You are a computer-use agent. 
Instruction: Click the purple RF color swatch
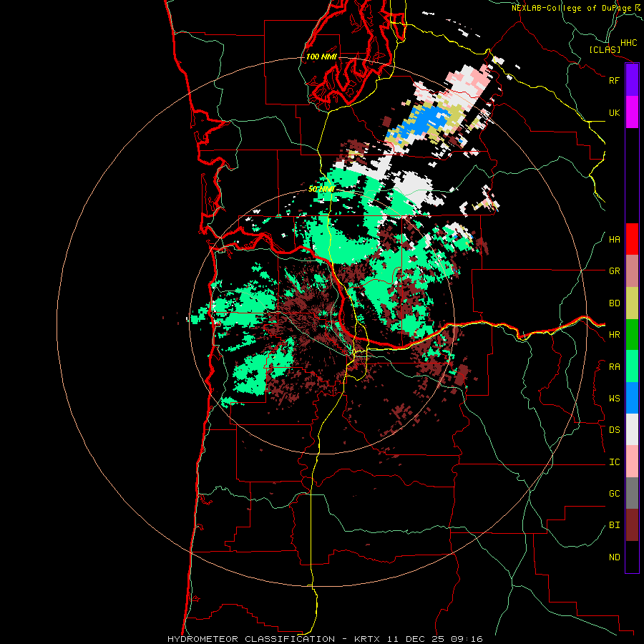632,80
